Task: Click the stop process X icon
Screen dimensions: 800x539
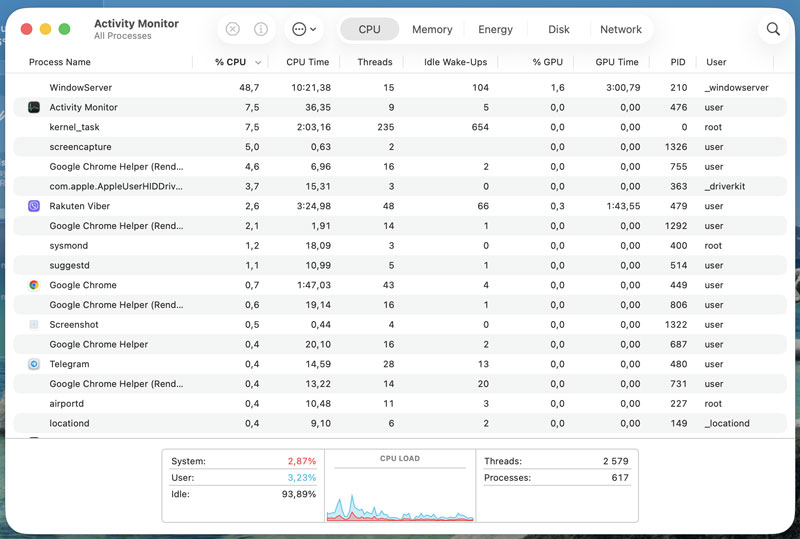Action: (233, 29)
